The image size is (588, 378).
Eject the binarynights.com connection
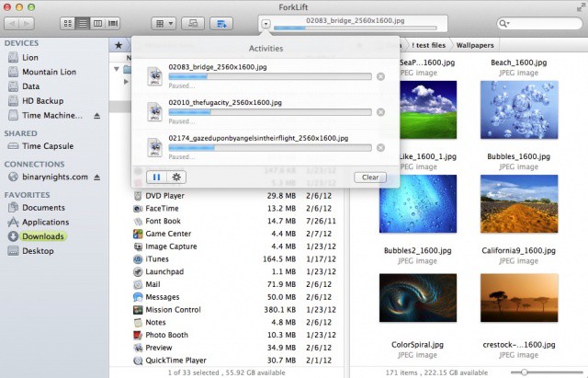(x=98, y=177)
